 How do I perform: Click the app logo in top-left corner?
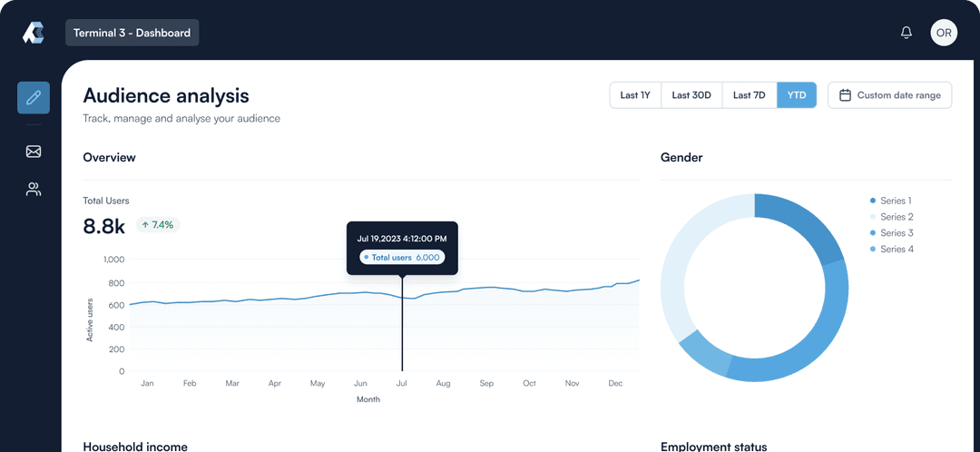click(34, 33)
